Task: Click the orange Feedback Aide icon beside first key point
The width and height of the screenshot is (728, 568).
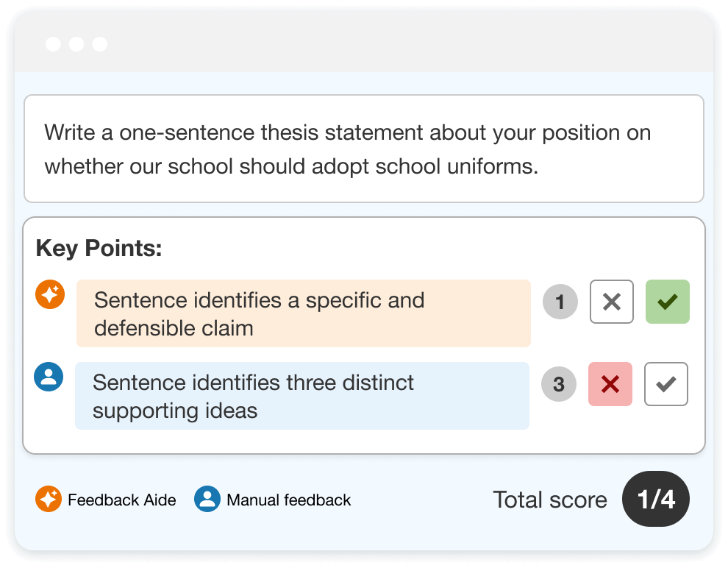Action: point(50,294)
